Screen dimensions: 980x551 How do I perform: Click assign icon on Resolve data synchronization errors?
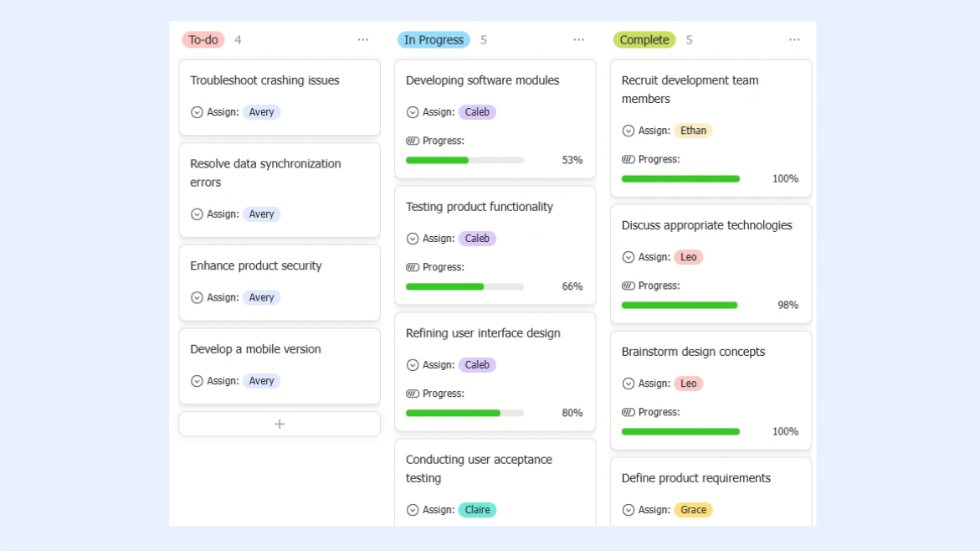tap(197, 214)
